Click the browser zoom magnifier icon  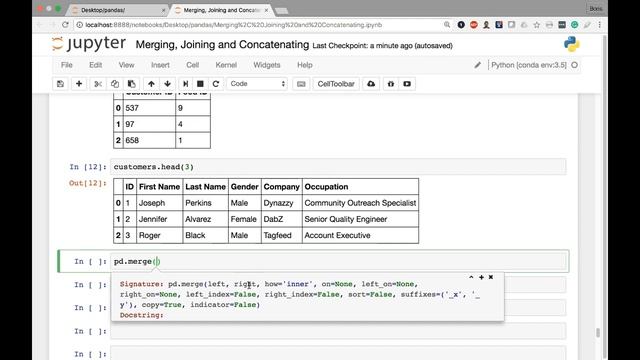click(x=447, y=24)
